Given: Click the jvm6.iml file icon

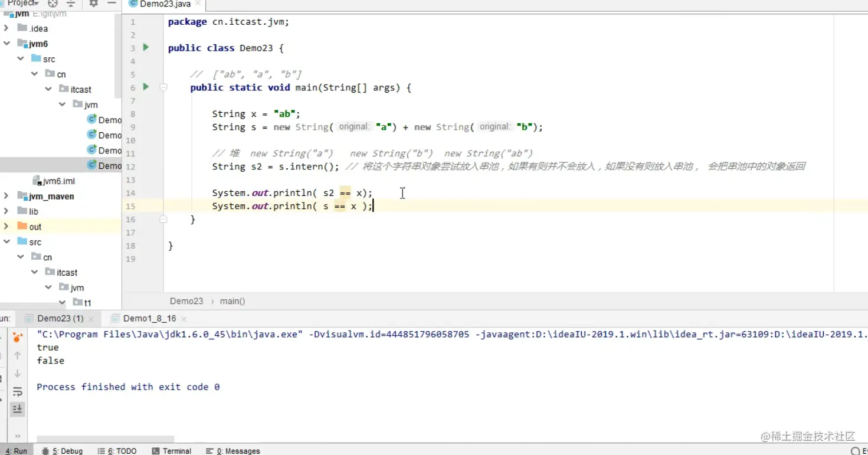Looking at the screenshot, I should coord(37,181).
